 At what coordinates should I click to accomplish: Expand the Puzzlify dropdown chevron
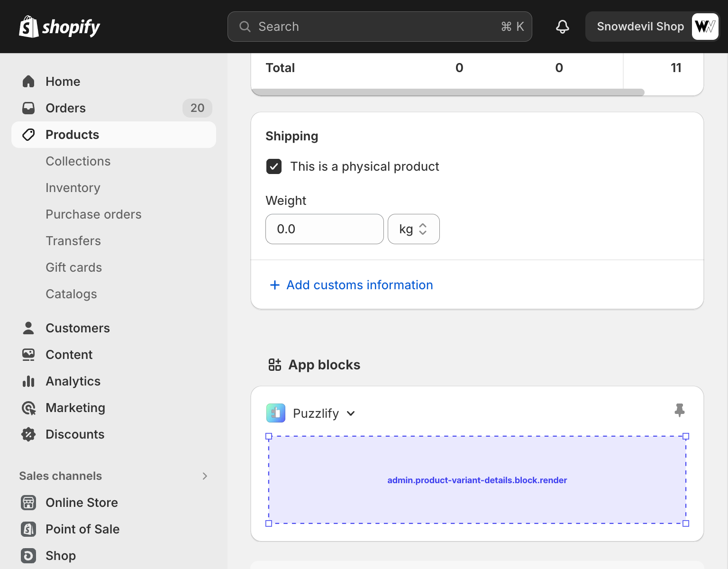tap(351, 413)
